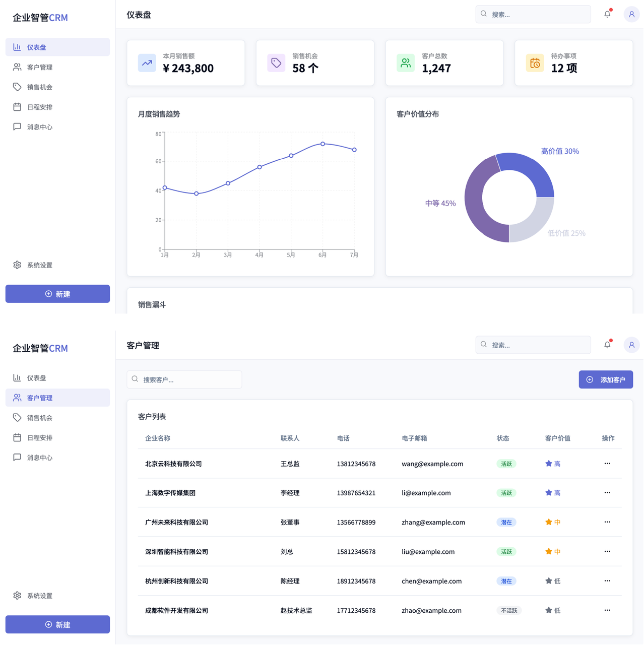This screenshot has height=645, width=644.
Task: Click the gray star for 杭州创新科技有限公司
Action: [x=549, y=581]
